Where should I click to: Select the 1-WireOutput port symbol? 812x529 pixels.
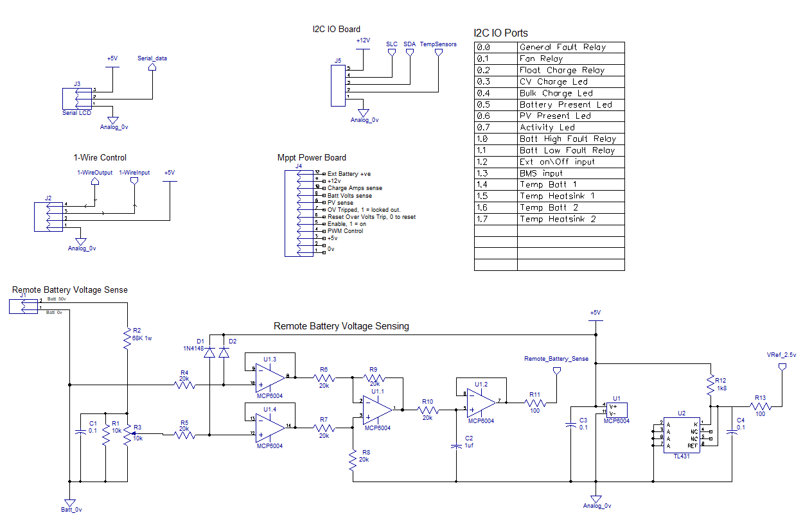click(x=95, y=182)
